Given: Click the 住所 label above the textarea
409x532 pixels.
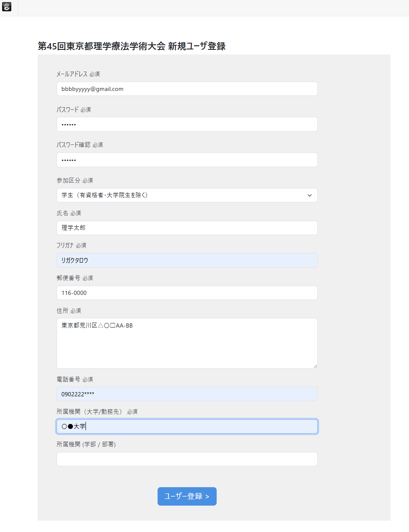Looking at the screenshot, I should pyautogui.click(x=62, y=310).
